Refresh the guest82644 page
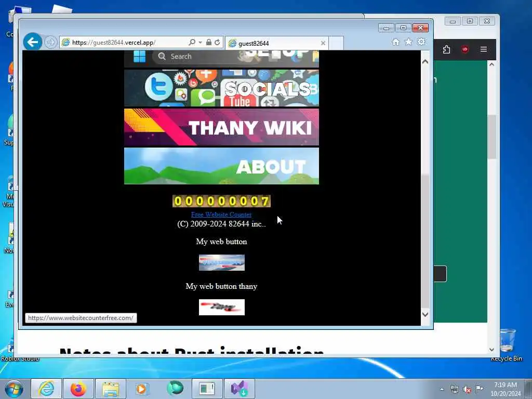532x399 pixels. pos(217,43)
